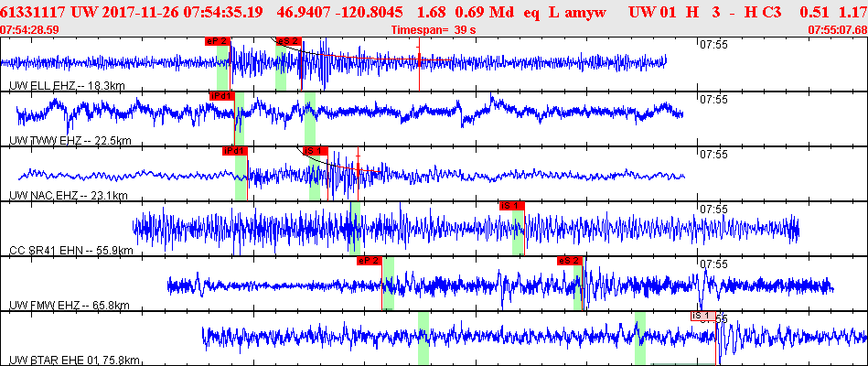The width and height of the screenshot is (868, 366).
Task: Click the 07:55 time tick on FMW trace
Action: [713, 264]
